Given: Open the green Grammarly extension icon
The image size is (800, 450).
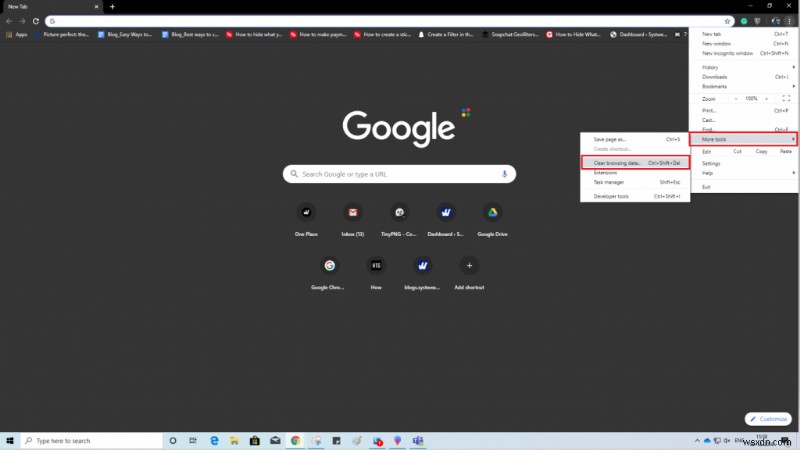Looking at the screenshot, I should point(744,21).
